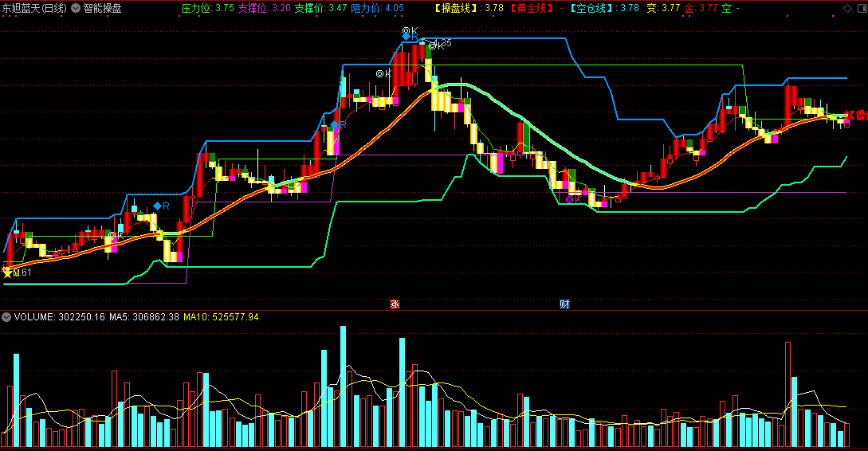The width and height of the screenshot is (868, 451).
Task: Click the blue 财 marker on the timeline
Action: click(x=564, y=304)
